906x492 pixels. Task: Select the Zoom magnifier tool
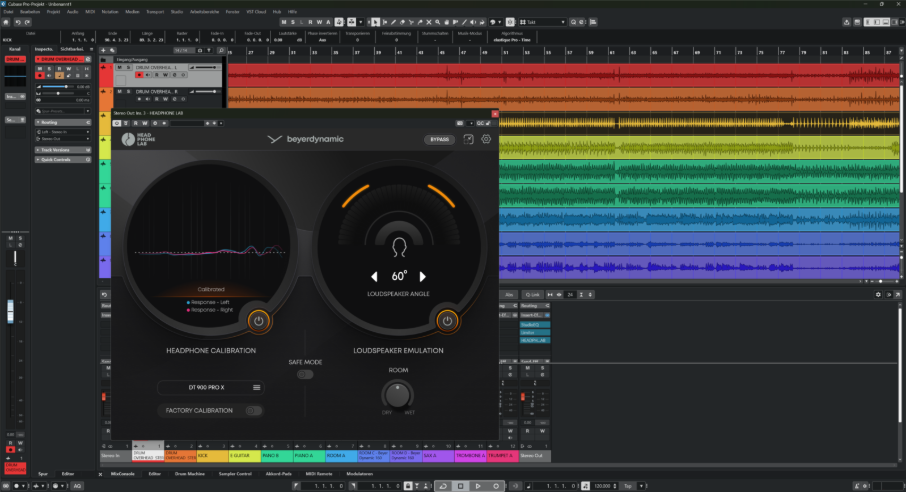click(x=437, y=22)
